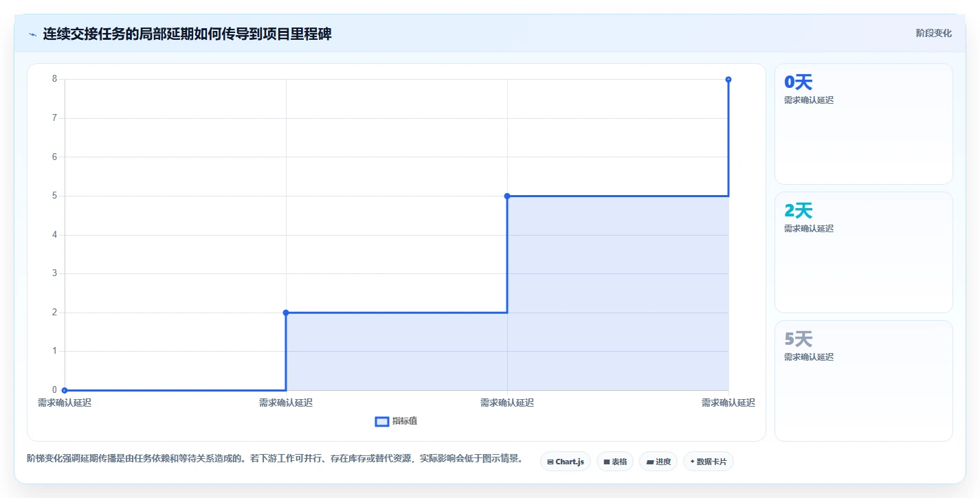980x498 pixels.
Task: Click the y-axis tick label 4
Action: (54, 234)
